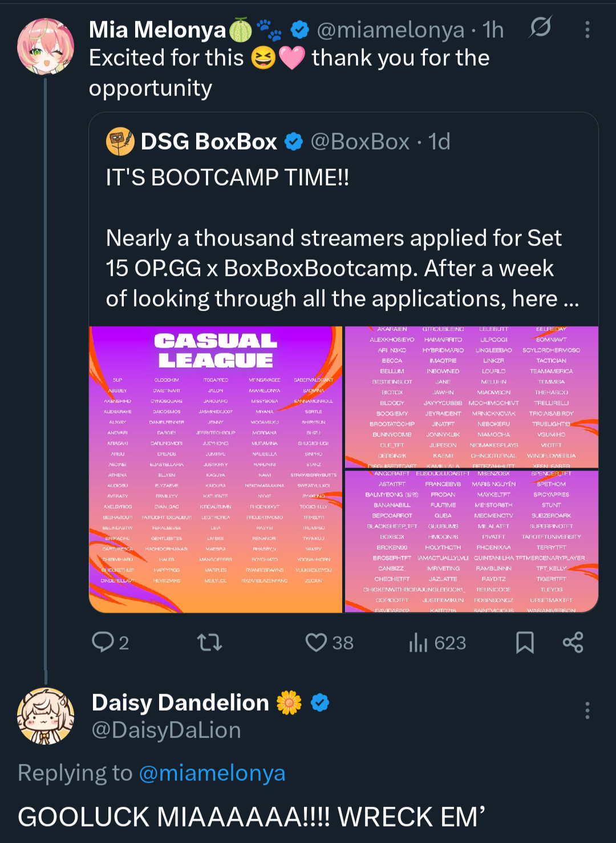View post analytics bar chart icon
Viewport: 616px width, 843px height.
418,643
